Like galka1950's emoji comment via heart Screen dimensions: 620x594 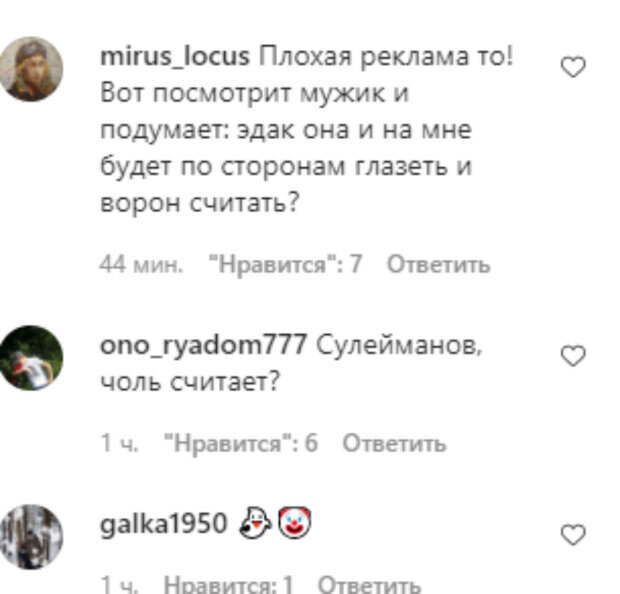tap(573, 535)
